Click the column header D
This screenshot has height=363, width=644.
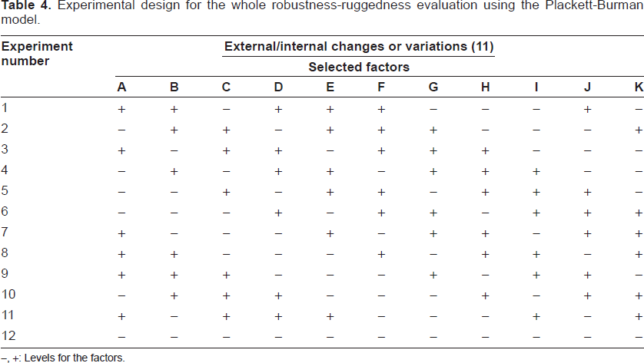(x=278, y=87)
